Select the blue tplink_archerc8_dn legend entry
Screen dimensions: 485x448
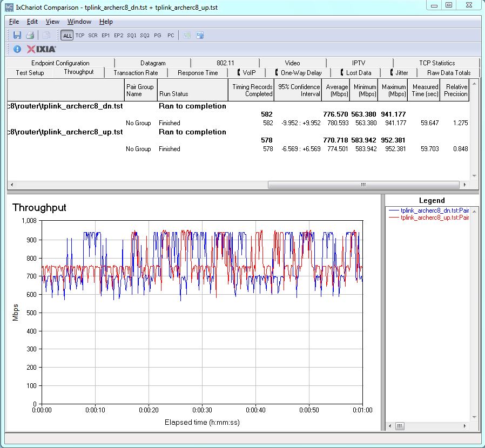tap(429, 211)
